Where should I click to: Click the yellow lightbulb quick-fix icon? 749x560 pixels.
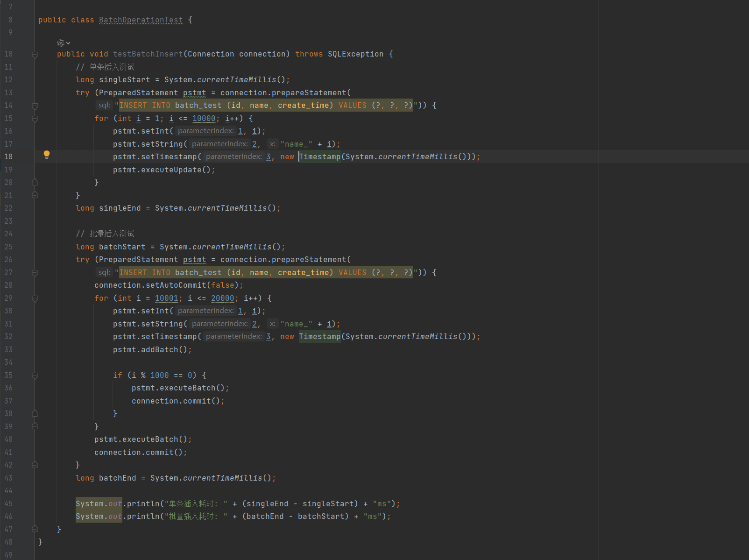coord(47,155)
